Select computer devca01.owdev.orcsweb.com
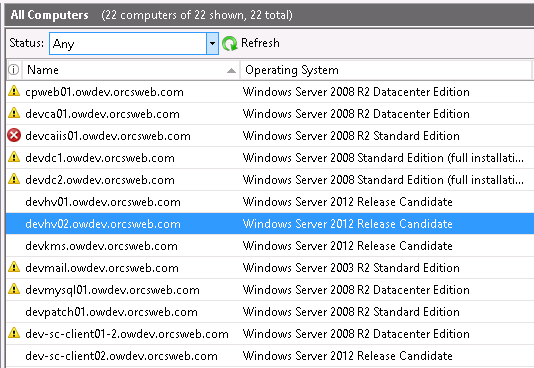 click(x=102, y=114)
